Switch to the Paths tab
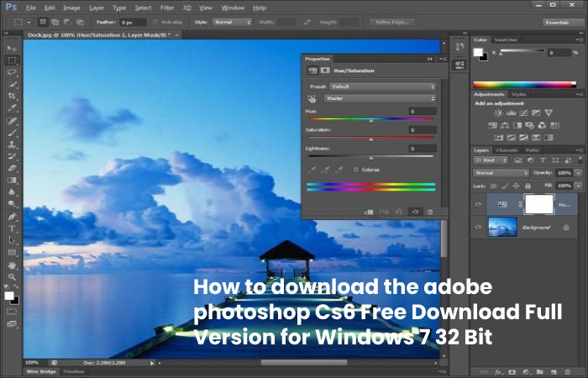The width and height of the screenshot is (588, 378). [x=532, y=150]
